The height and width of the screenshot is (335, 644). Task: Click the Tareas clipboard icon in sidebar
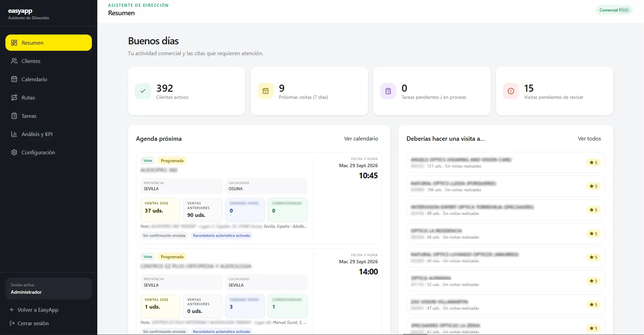tap(14, 116)
